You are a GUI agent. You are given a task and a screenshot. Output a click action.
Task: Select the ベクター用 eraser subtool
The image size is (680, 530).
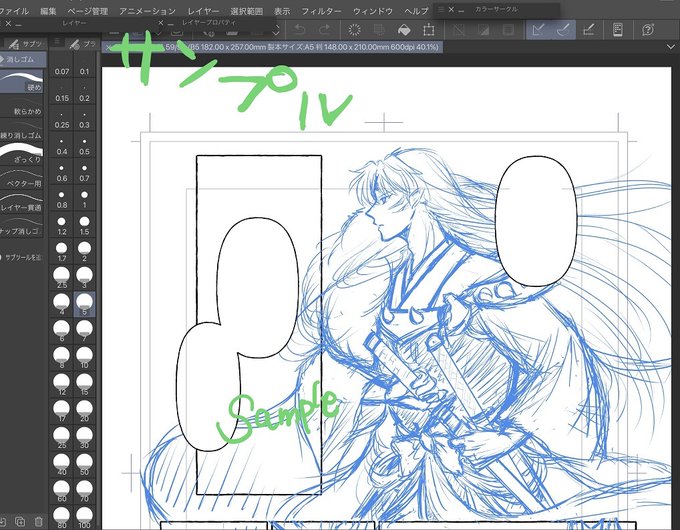[22, 177]
